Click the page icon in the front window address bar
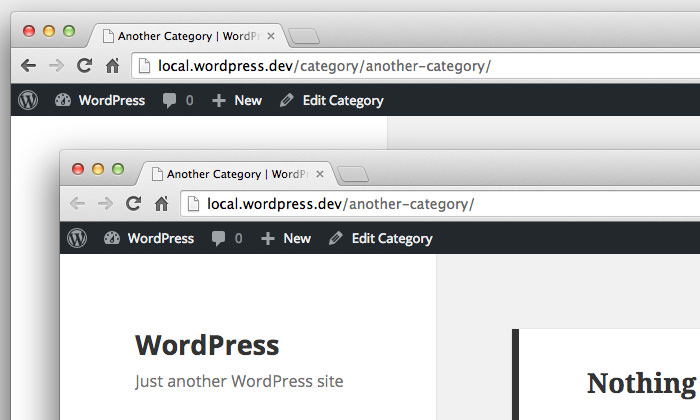 click(193, 204)
